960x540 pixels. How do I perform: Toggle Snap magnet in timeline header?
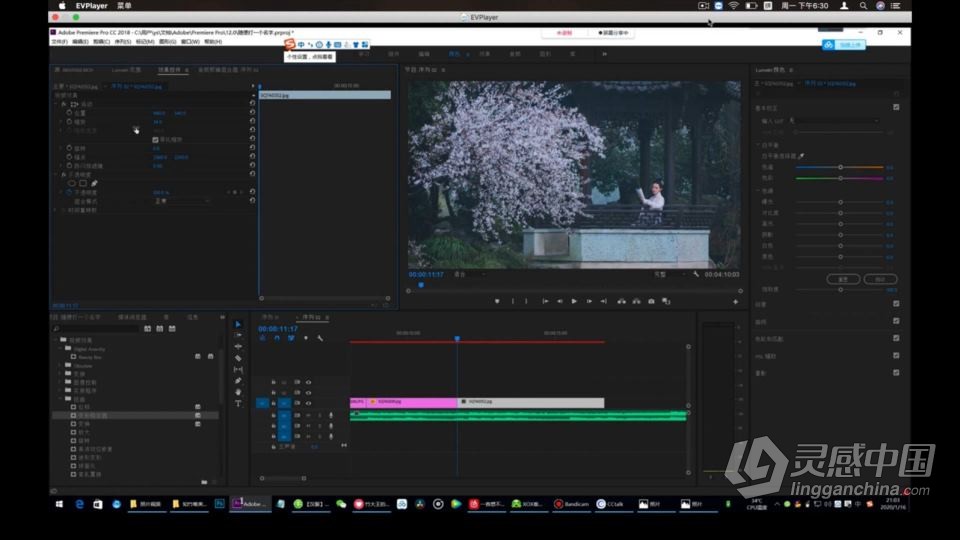point(277,338)
